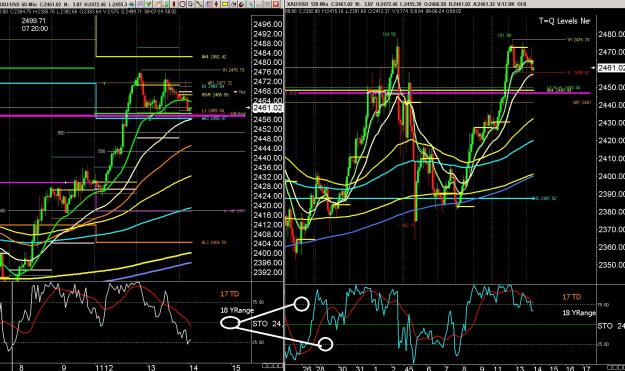Click the 17 TD label in right indicator

tap(571, 297)
